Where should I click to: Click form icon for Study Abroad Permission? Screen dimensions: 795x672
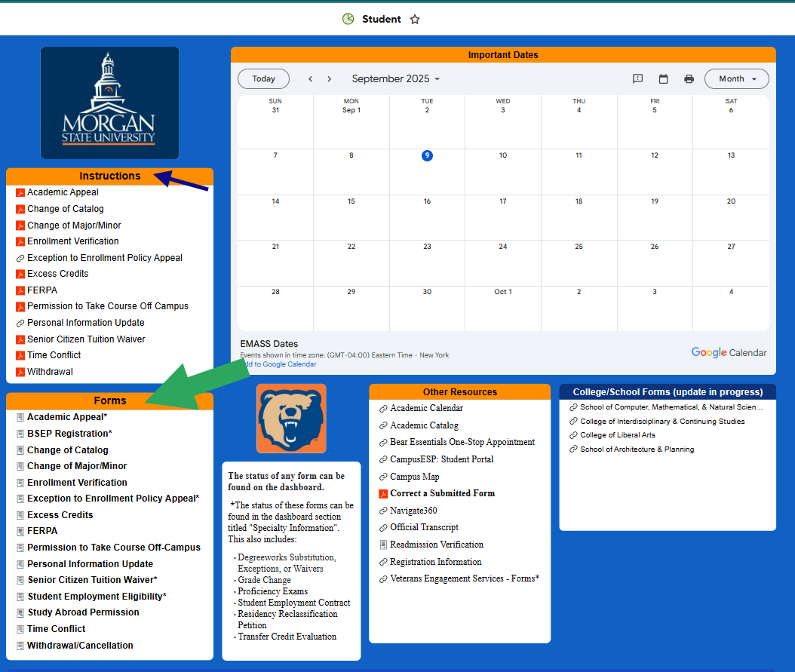point(20,612)
